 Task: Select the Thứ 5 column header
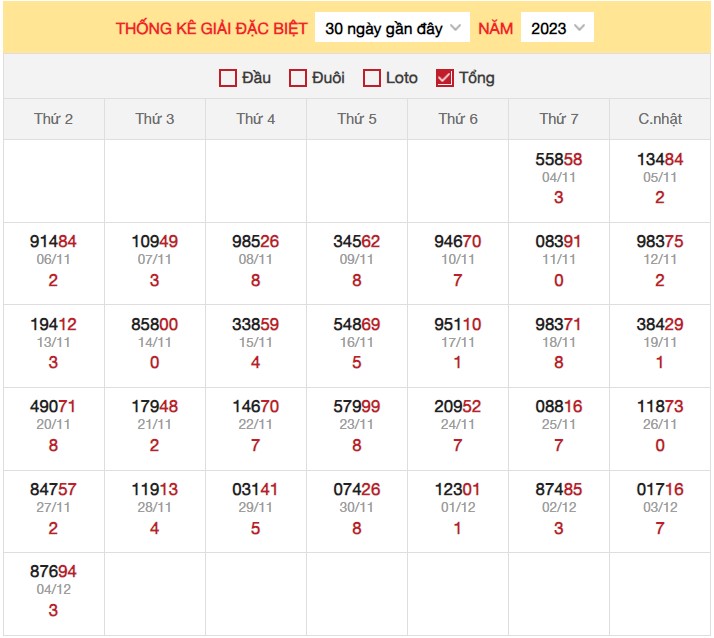(357, 119)
